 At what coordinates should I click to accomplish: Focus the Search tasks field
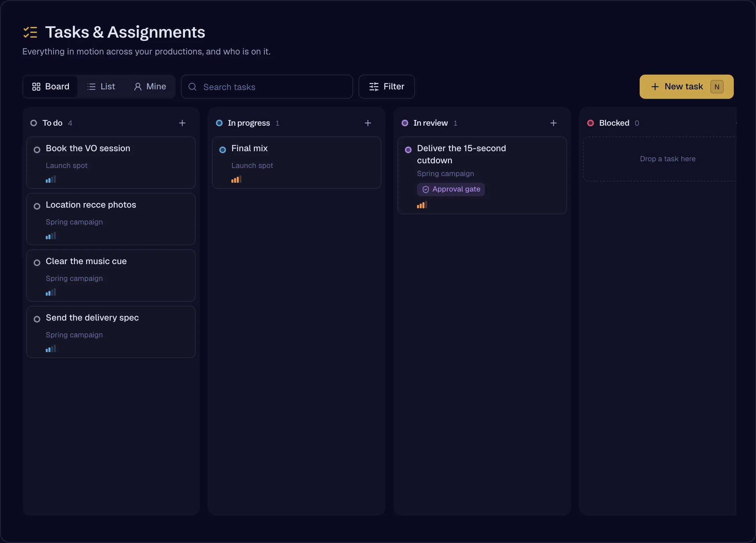pos(267,87)
